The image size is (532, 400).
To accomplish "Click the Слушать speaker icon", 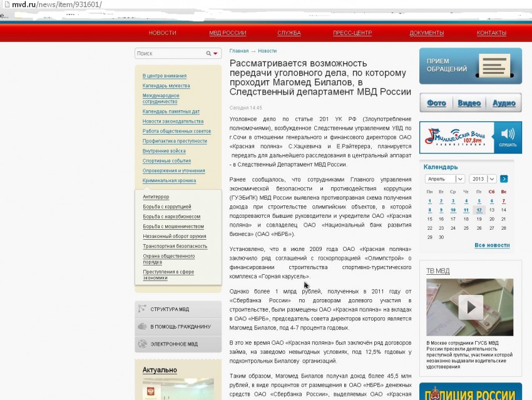I will pyautogui.click(x=508, y=137).
